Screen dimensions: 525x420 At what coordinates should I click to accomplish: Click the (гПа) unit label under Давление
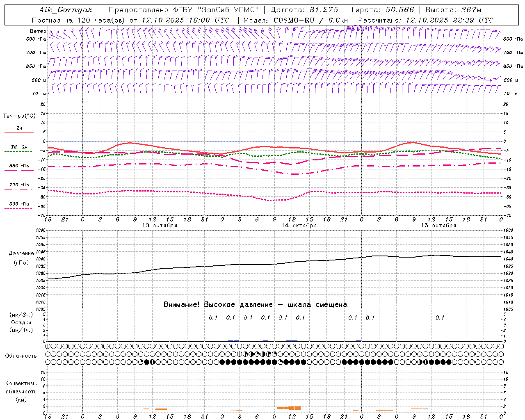[x=21, y=262]
